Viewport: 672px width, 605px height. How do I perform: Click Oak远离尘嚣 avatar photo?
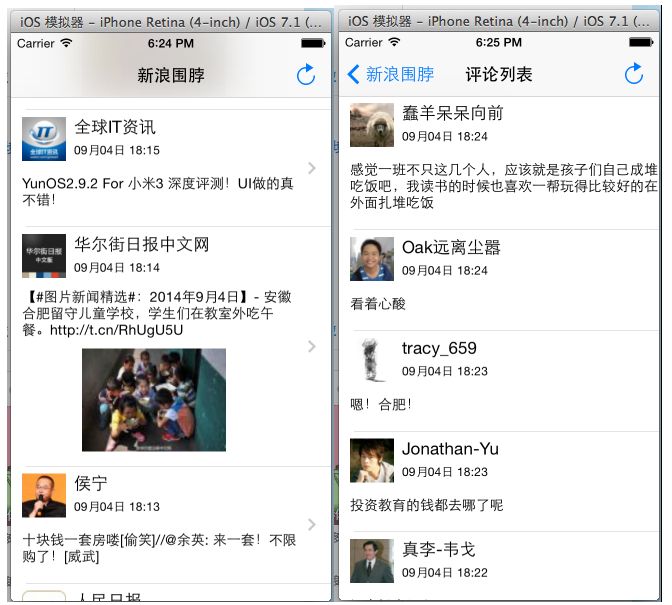coord(372,259)
